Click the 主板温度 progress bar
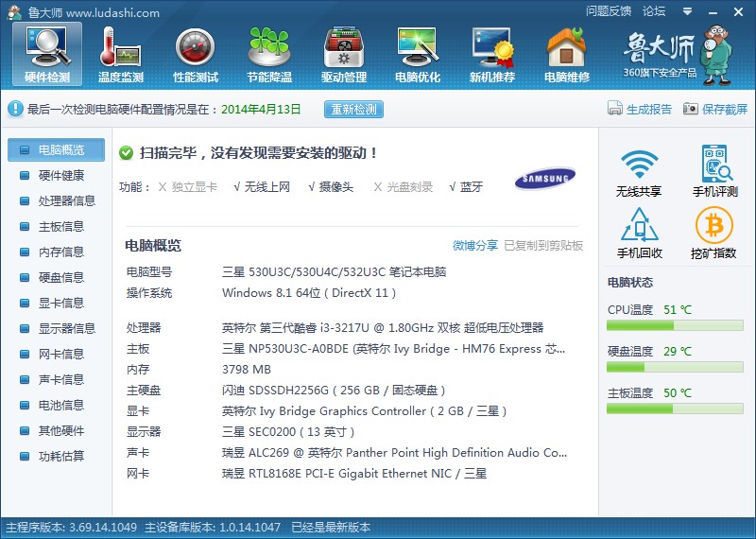Image resolution: width=756 pixels, height=539 pixels. pyautogui.click(x=675, y=409)
